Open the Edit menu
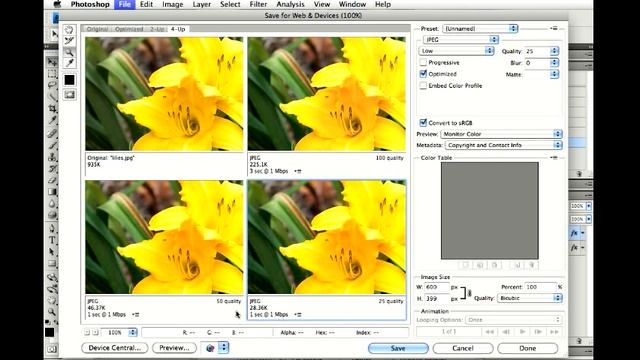The image size is (640, 360). coord(146,4)
